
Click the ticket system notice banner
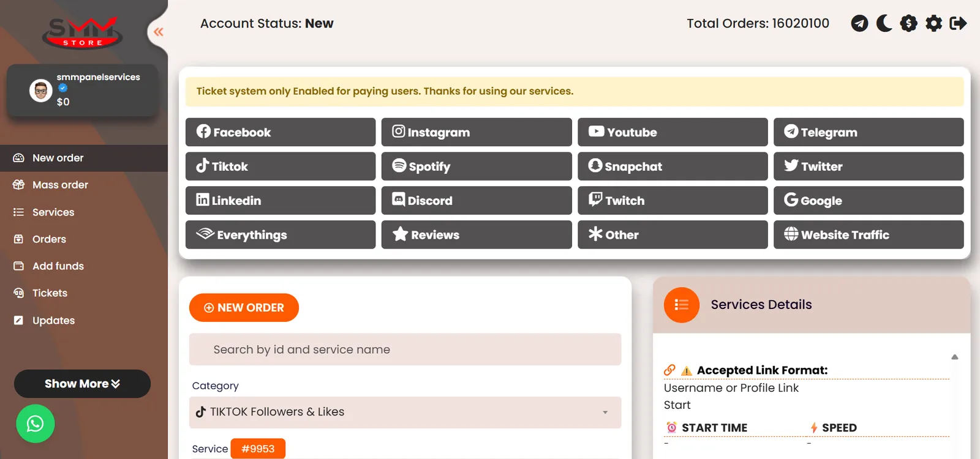[575, 91]
